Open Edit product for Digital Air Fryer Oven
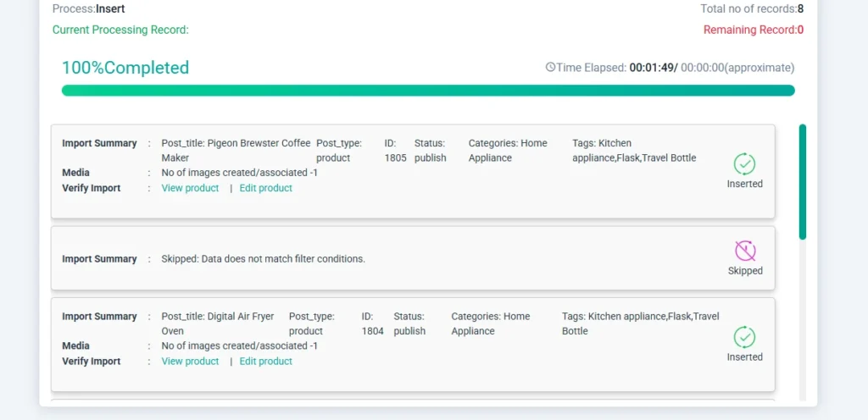The image size is (868, 420). 265,361
